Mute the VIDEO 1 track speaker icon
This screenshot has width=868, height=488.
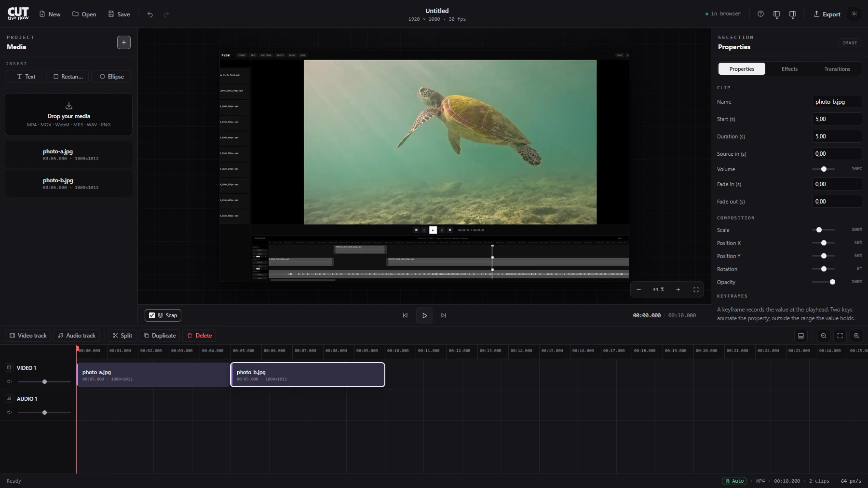[x=9, y=381]
